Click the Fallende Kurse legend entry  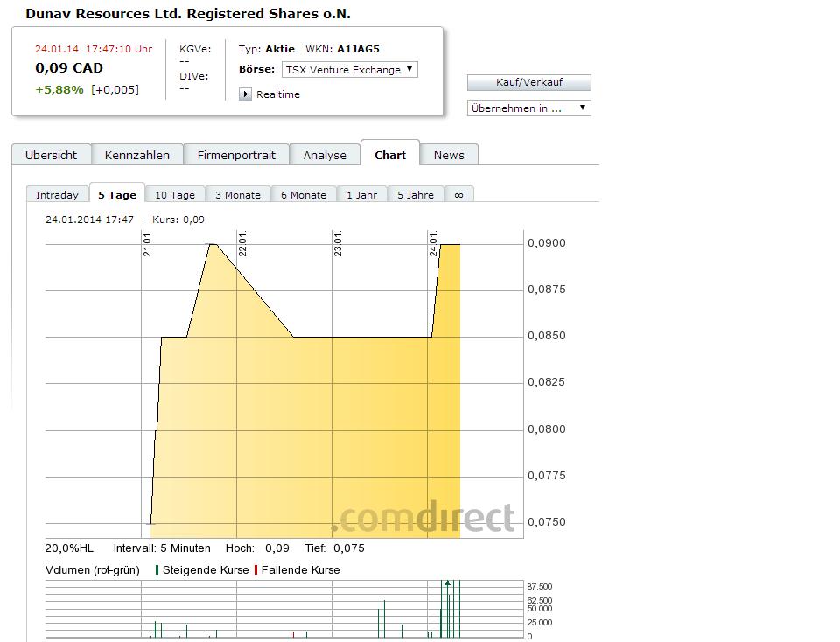(x=297, y=570)
